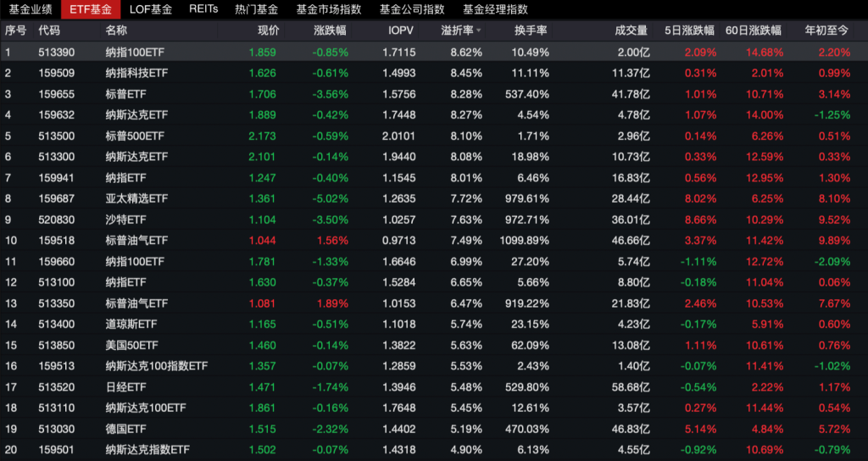Sort by 名称 column header
Image resolution: width=868 pixels, height=461 pixels.
click(117, 31)
